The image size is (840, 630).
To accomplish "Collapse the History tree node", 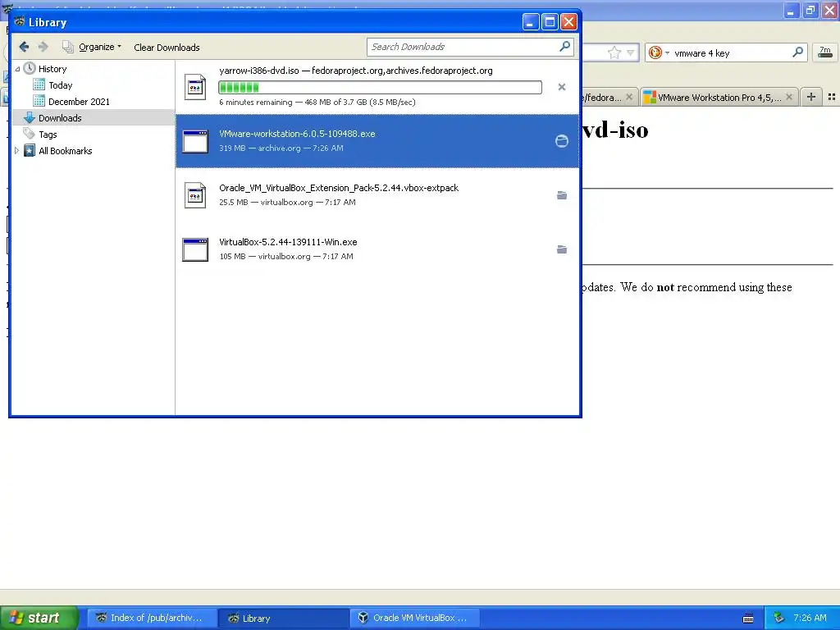I will [17, 69].
